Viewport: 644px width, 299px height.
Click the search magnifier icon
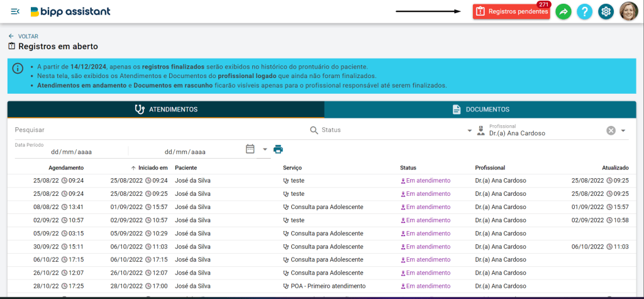coord(314,130)
